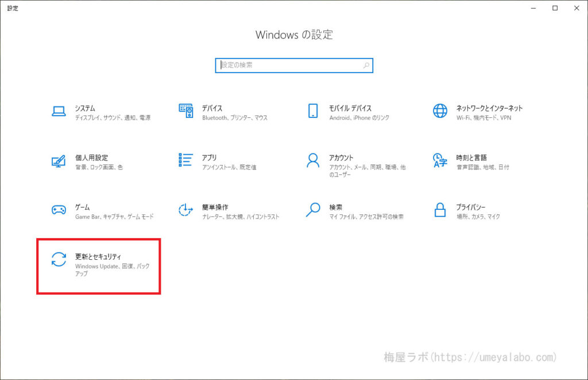The width and height of the screenshot is (588, 380).
Task: Choose ネットワークとインターネット title
Action: click(489, 108)
